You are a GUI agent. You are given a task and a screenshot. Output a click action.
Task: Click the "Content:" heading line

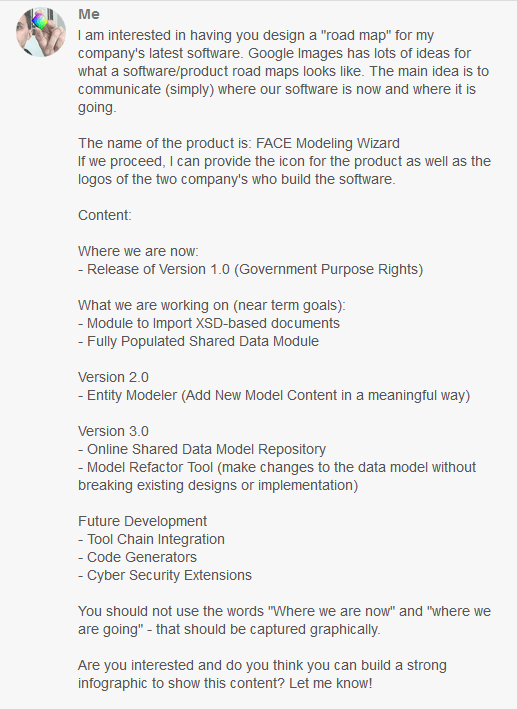coord(104,215)
